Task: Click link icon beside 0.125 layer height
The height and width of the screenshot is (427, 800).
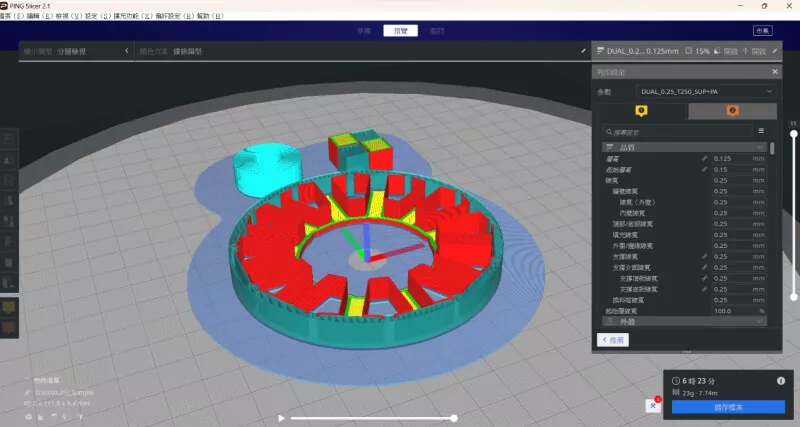Action: tap(705, 159)
